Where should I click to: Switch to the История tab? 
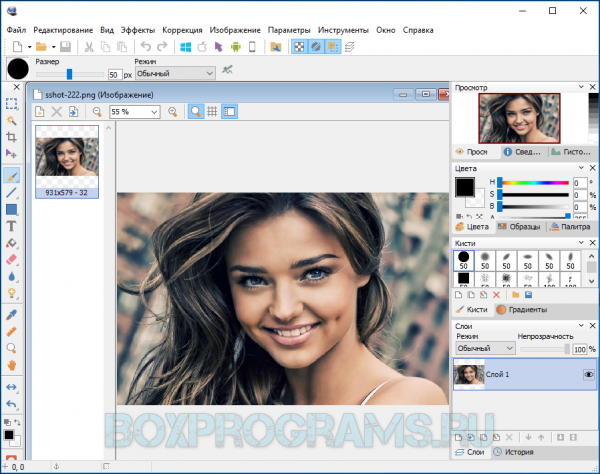pos(513,452)
